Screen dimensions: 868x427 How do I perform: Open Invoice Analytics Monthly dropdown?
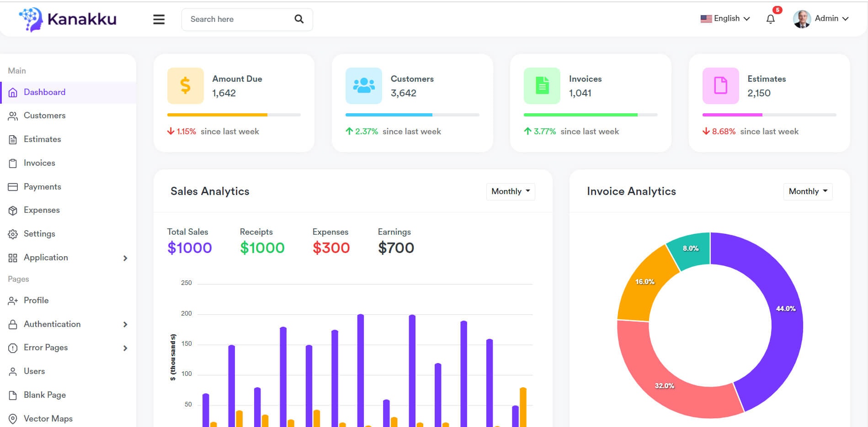(808, 191)
